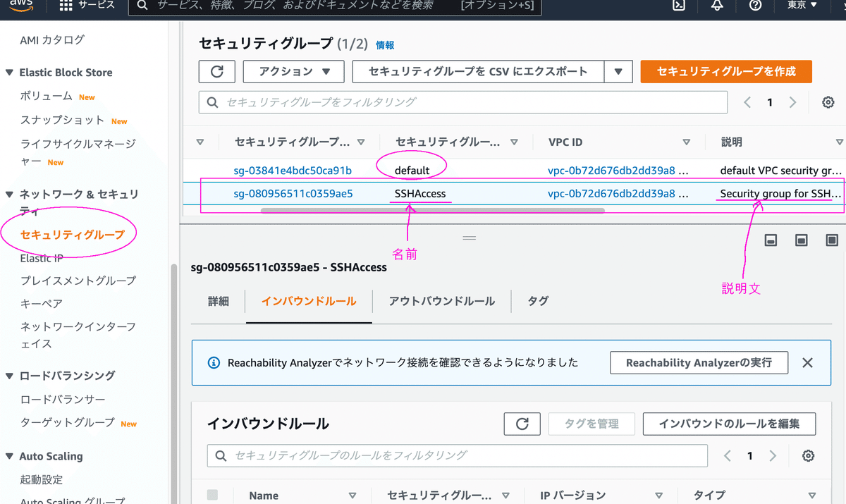Click the sidebar vertical scrollbar
Image resolution: width=846 pixels, height=504 pixels.
pos(173,384)
